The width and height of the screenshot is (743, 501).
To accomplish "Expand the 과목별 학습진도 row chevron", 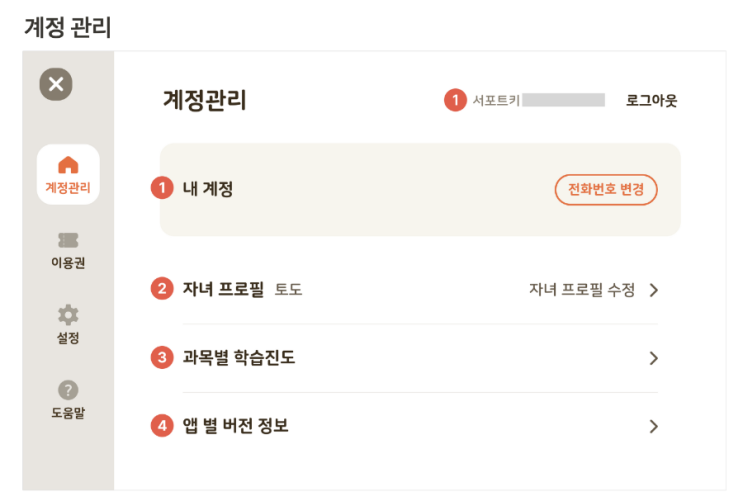I will 654,358.
